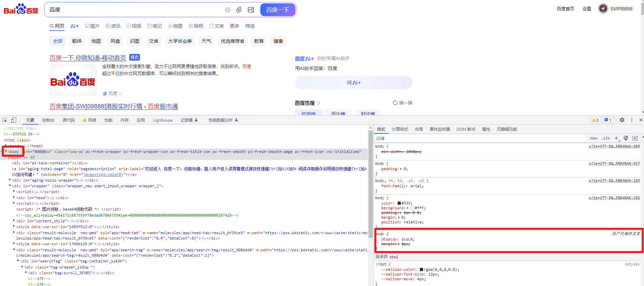This screenshot has height=286, width=644.
Task: Click the #333 color swatch
Action: pyautogui.click(x=399, y=203)
